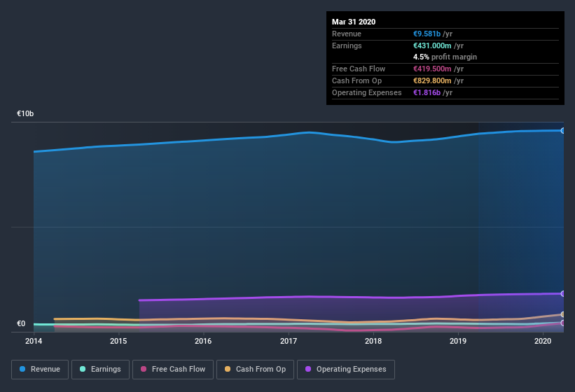Click the 2015 x-axis label

coord(118,341)
